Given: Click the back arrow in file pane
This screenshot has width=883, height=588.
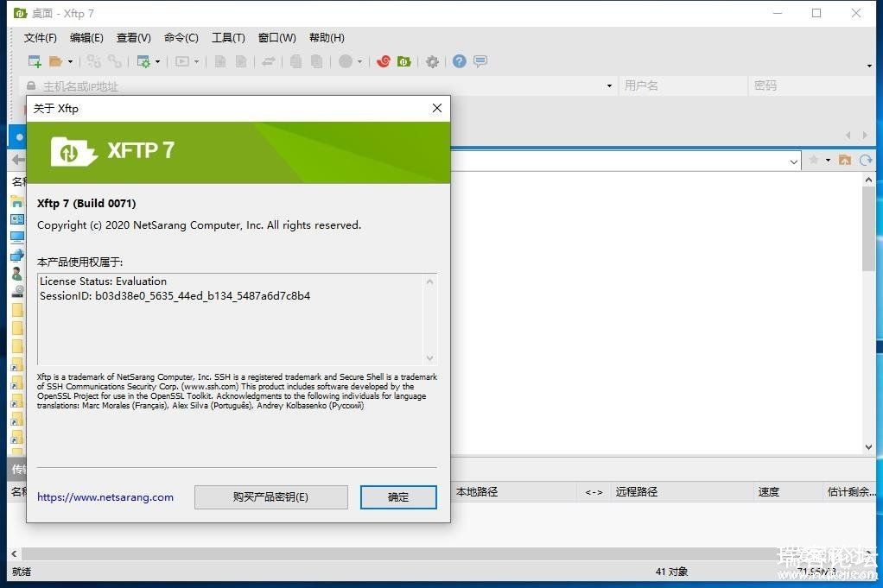Looking at the screenshot, I should (x=18, y=160).
